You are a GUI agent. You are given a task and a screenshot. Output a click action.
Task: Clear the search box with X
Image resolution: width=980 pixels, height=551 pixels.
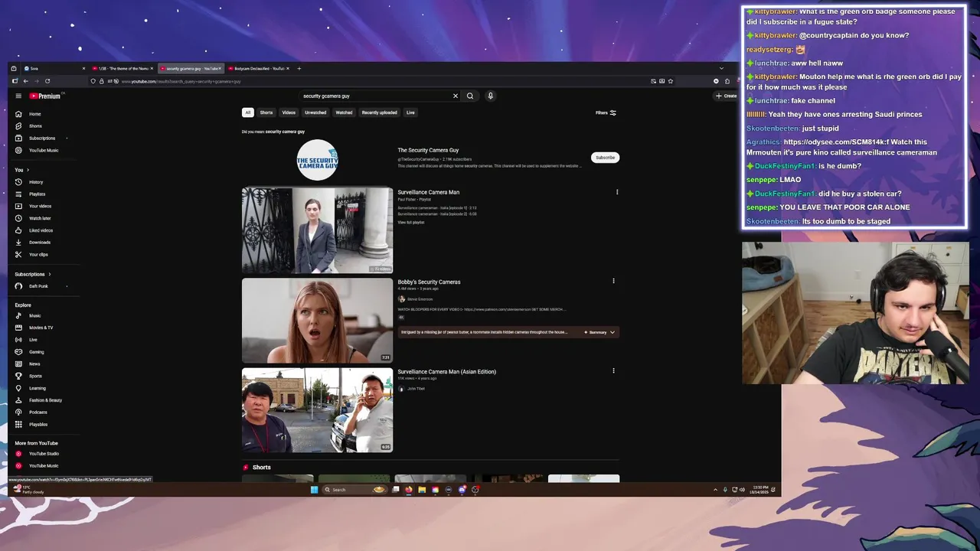pos(455,96)
